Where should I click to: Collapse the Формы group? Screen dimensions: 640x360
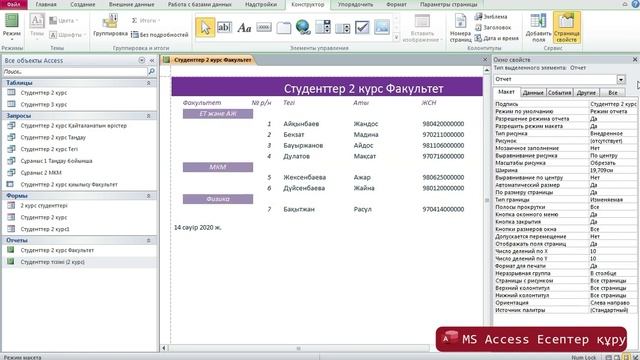148,196
